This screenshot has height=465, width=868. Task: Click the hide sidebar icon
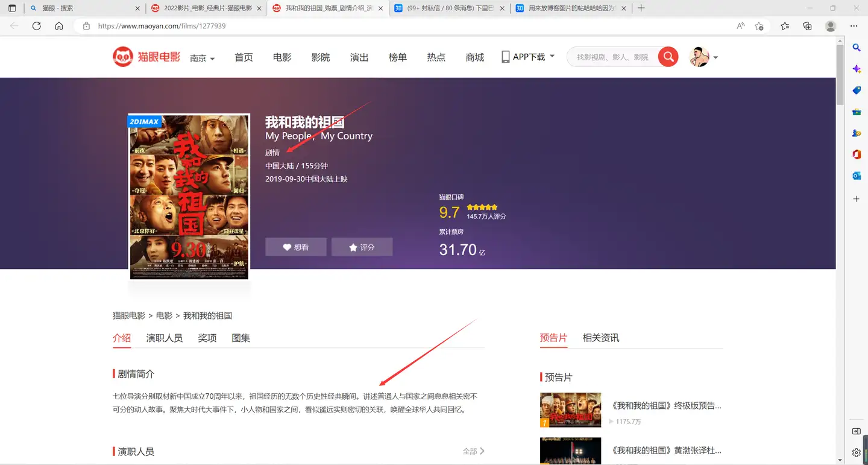click(x=857, y=431)
